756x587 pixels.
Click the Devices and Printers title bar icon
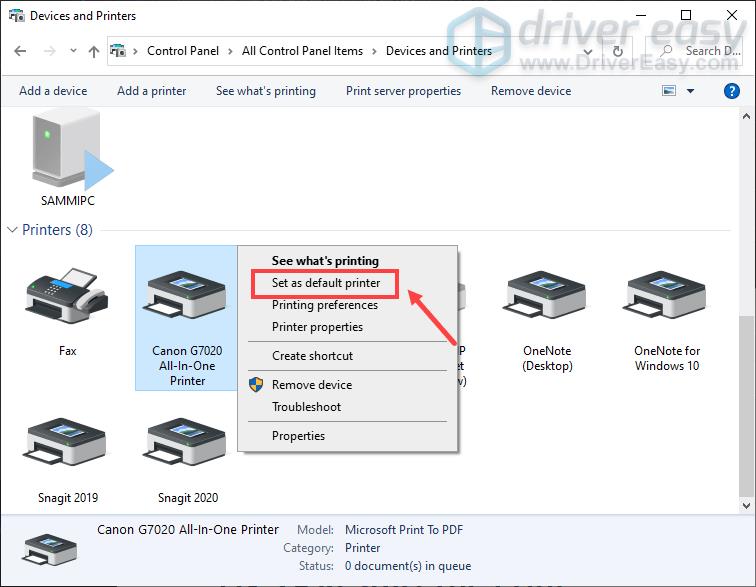17,16
